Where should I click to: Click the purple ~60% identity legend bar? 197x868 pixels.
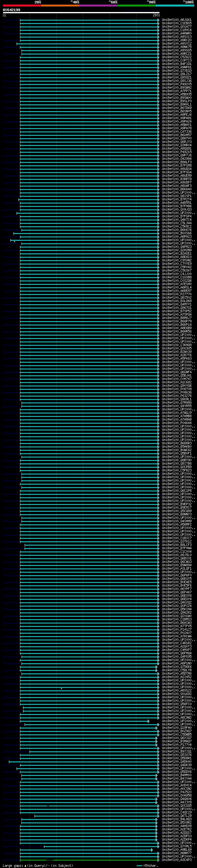[99, 6]
